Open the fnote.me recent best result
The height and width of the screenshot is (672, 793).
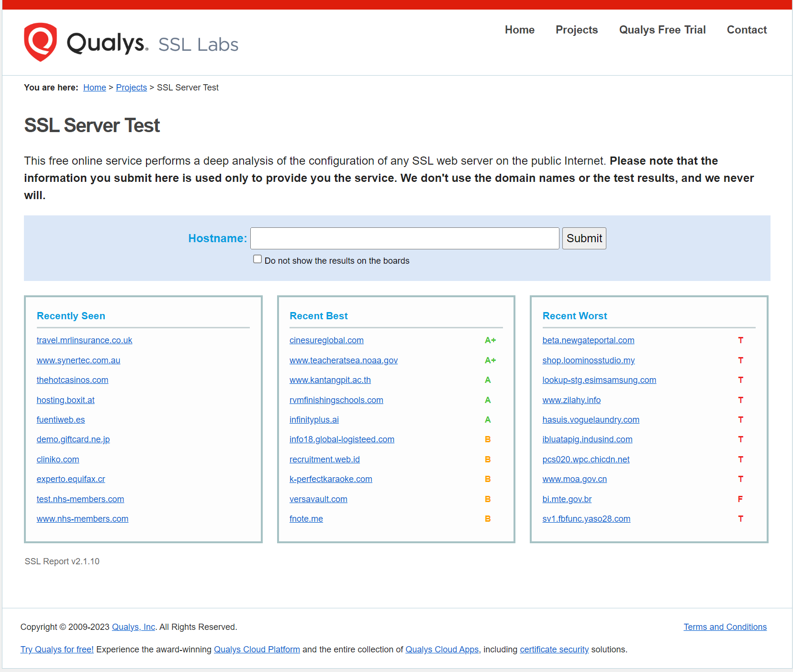pos(306,518)
